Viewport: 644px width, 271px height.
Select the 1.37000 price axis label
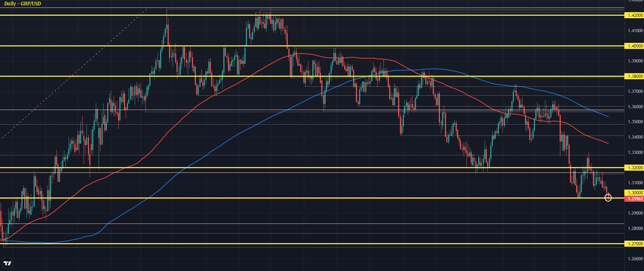tap(635, 91)
